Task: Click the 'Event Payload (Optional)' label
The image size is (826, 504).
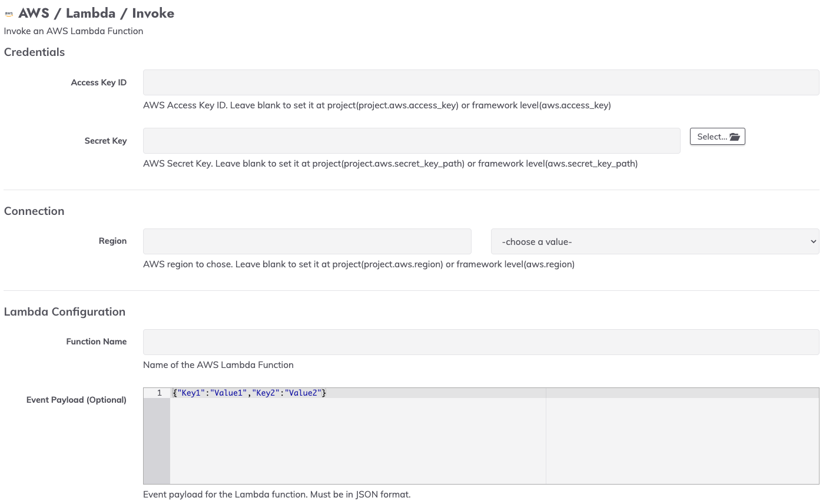Action: click(77, 400)
